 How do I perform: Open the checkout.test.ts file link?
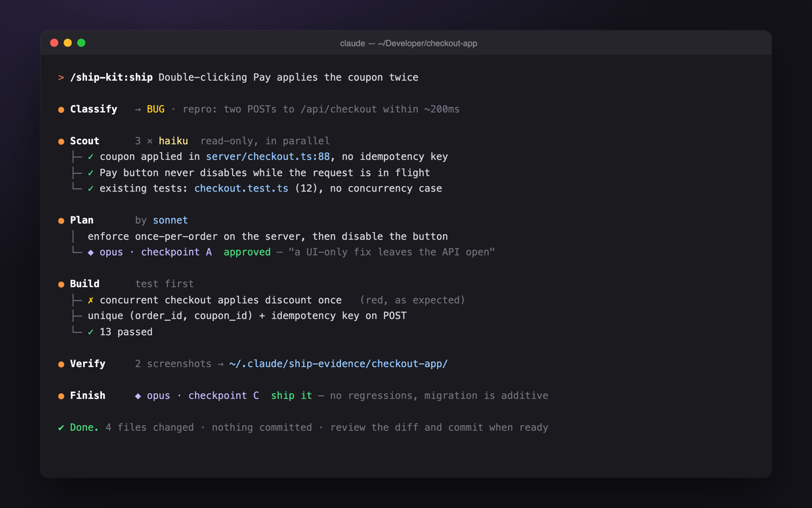point(241,188)
